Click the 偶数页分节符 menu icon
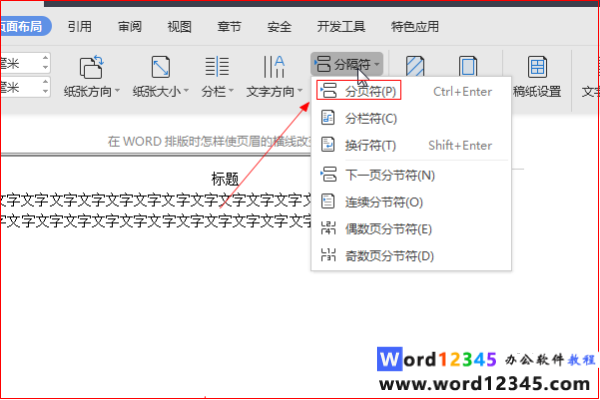 pyautogui.click(x=328, y=228)
